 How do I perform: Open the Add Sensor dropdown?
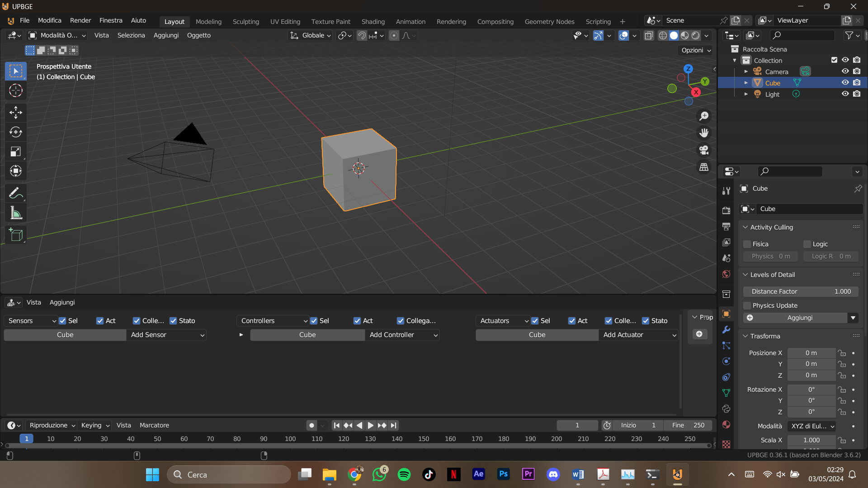[166, 335]
